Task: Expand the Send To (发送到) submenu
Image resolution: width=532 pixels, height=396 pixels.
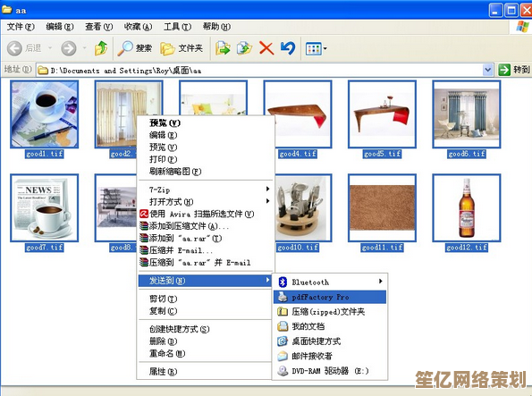Action: pyautogui.click(x=206, y=281)
